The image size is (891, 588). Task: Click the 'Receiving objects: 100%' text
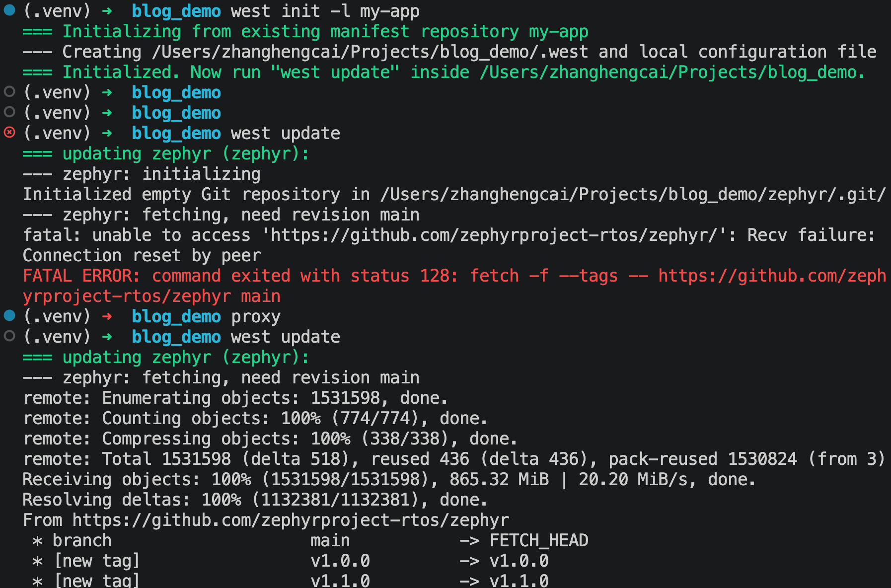click(x=137, y=479)
